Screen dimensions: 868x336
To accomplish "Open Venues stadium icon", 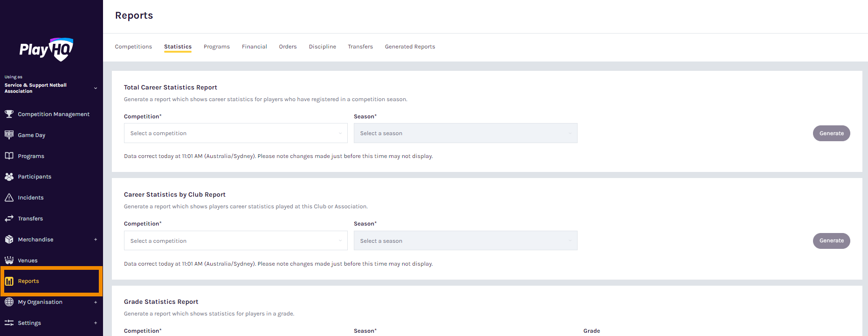I will (9, 260).
